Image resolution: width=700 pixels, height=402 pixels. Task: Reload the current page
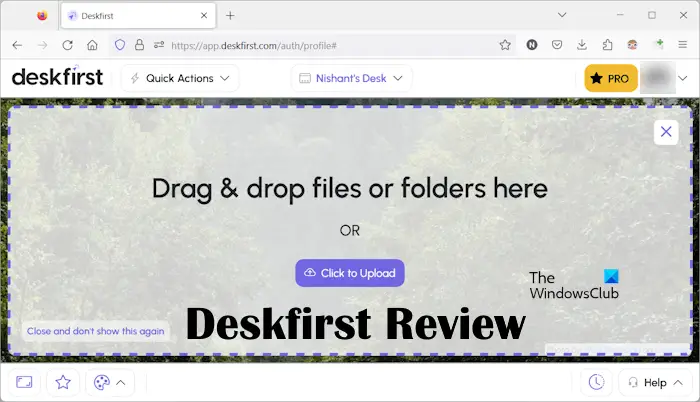point(67,45)
